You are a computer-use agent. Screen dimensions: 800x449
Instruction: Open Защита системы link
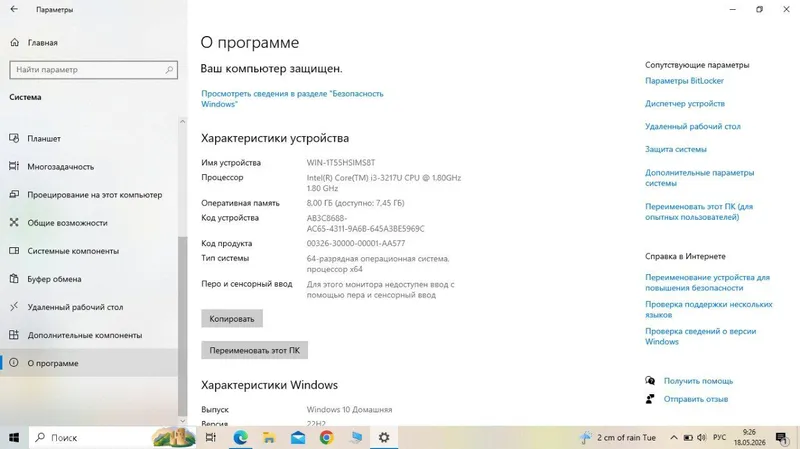(676, 149)
